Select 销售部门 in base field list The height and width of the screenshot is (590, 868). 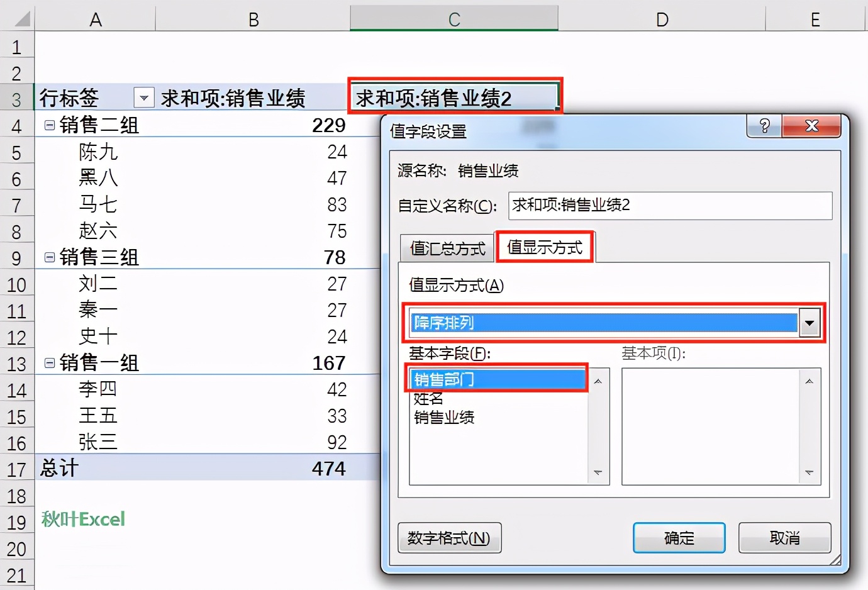498,379
